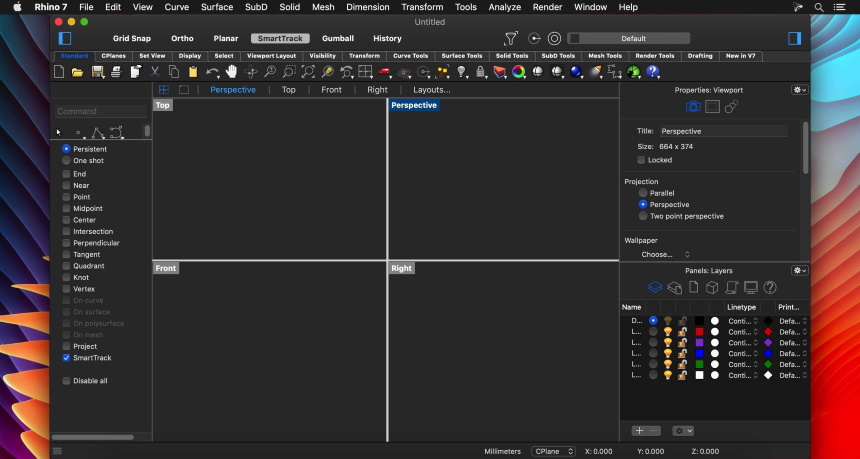Viewport: 860px width, 459px height.
Task: Click the Print icon in the toolbar
Action: (116, 72)
